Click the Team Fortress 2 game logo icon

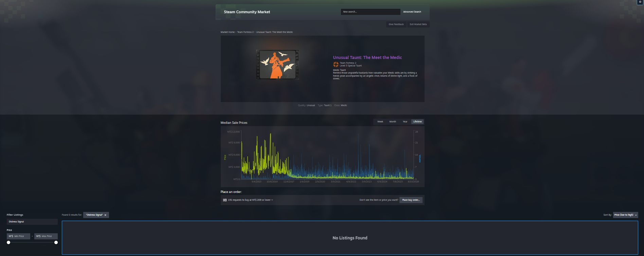336,64
